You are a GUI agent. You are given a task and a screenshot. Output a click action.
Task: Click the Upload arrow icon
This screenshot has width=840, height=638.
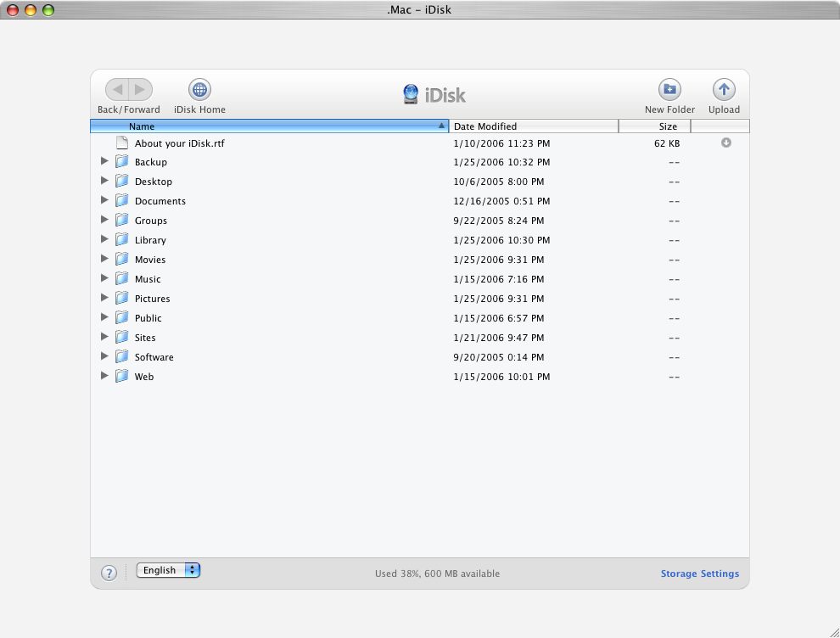click(724, 89)
